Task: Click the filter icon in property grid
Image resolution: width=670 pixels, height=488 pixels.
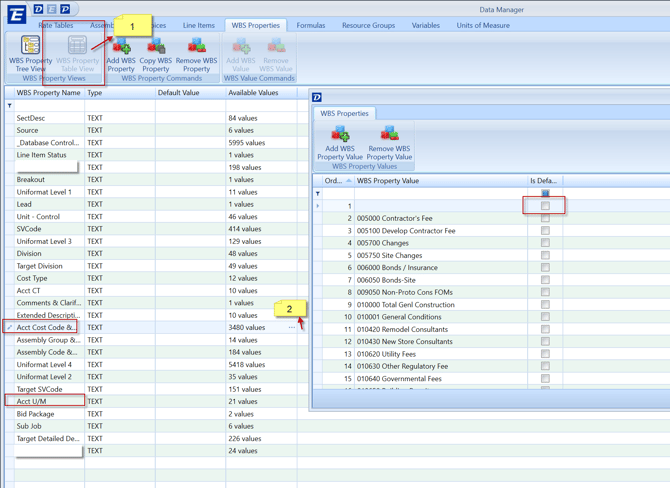Action: point(10,105)
